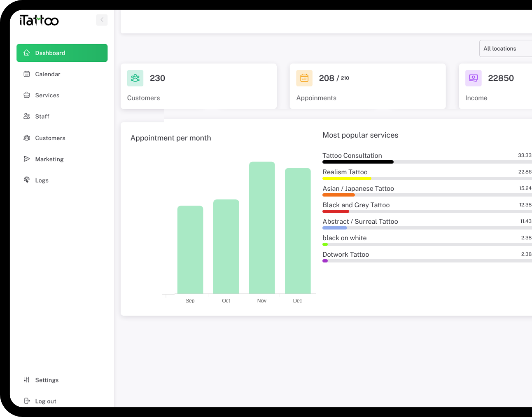Image resolution: width=532 pixels, height=417 pixels.
Task: Click the iTattoo logo
Action: [39, 20]
